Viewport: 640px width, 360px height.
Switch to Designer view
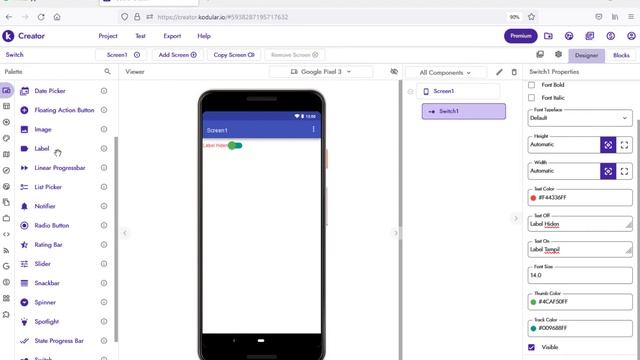click(x=586, y=55)
